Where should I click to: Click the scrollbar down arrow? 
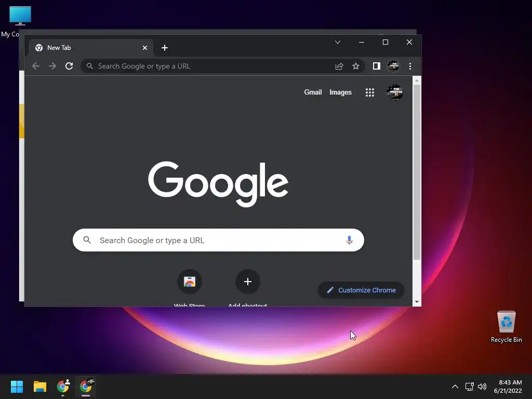point(417,302)
